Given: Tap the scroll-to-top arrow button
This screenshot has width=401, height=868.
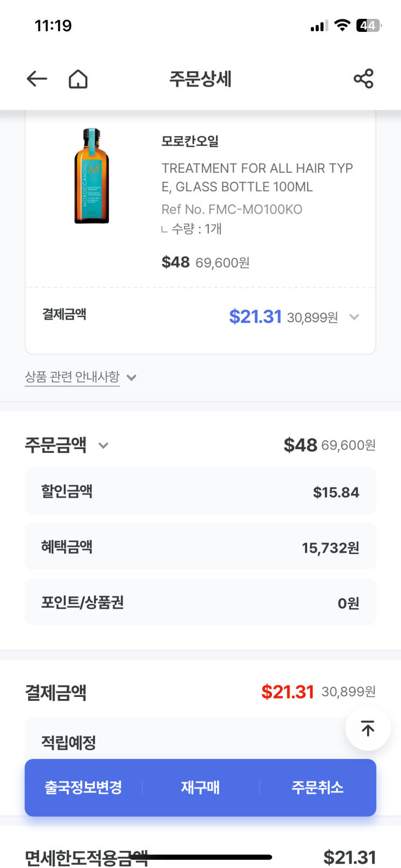Looking at the screenshot, I should [x=368, y=728].
